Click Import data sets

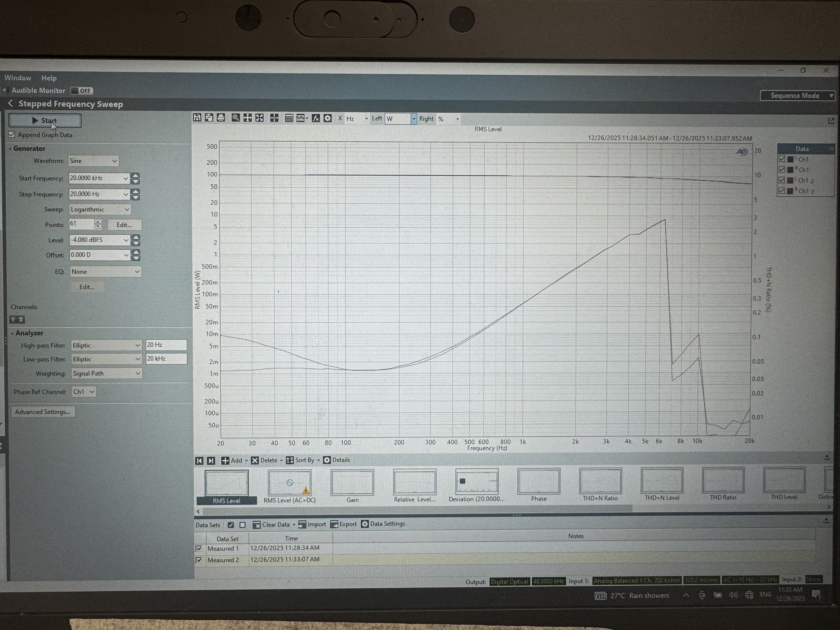point(312,524)
